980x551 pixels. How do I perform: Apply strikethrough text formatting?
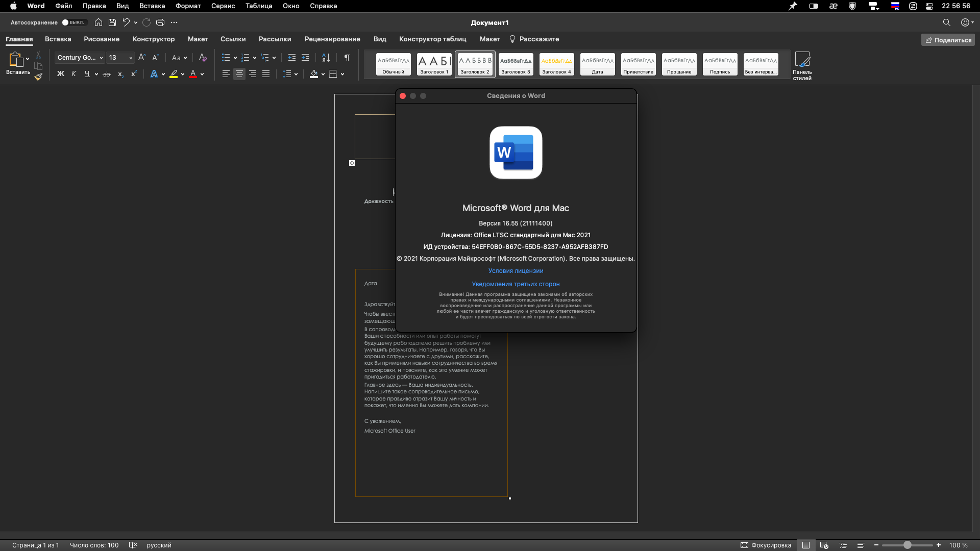tap(107, 74)
